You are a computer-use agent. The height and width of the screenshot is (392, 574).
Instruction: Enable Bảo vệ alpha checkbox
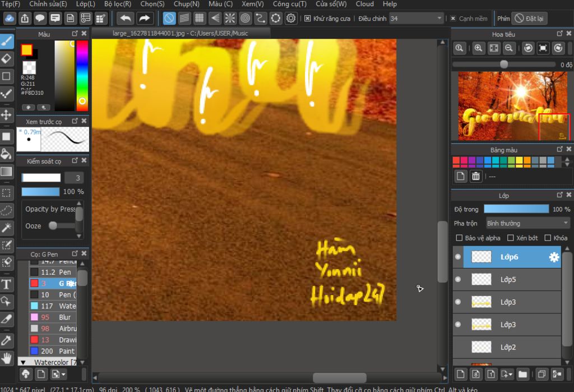coord(459,238)
